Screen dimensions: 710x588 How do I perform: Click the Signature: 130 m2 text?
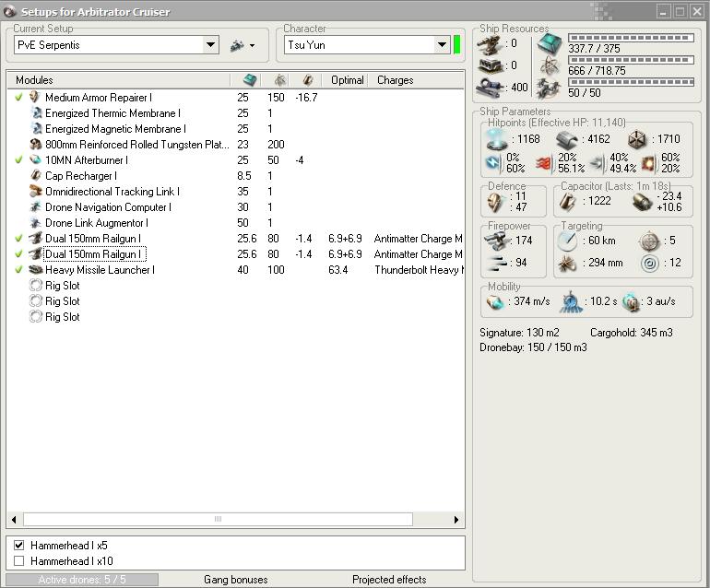click(519, 333)
